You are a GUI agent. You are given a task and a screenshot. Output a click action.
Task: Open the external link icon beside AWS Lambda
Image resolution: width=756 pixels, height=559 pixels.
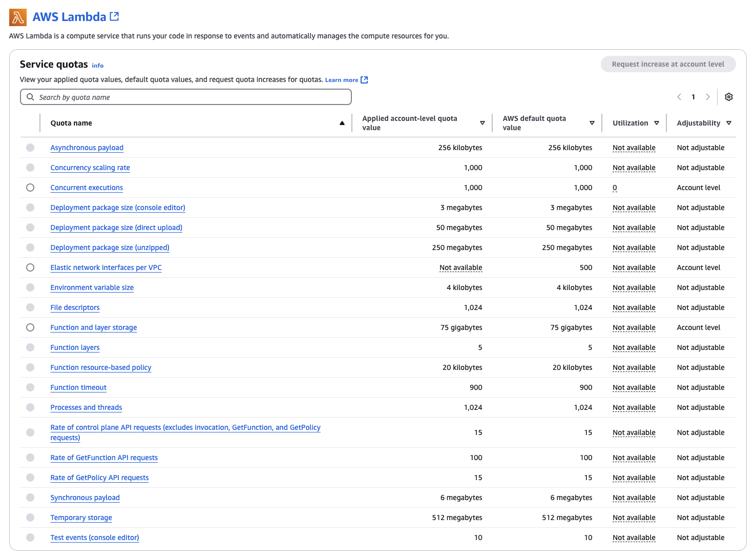coord(115,16)
